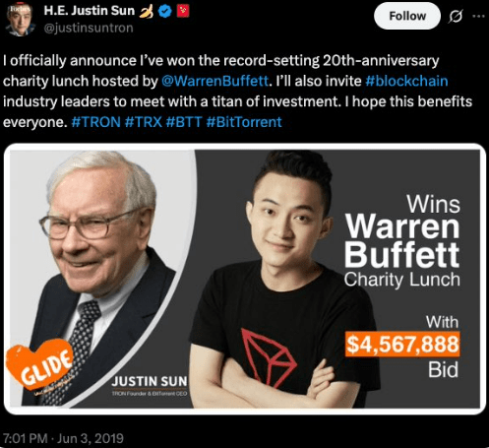Click the #TRX hashtag
Image resolution: width=489 pixels, height=448 pixels.
pyautogui.click(x=144, y=122)
